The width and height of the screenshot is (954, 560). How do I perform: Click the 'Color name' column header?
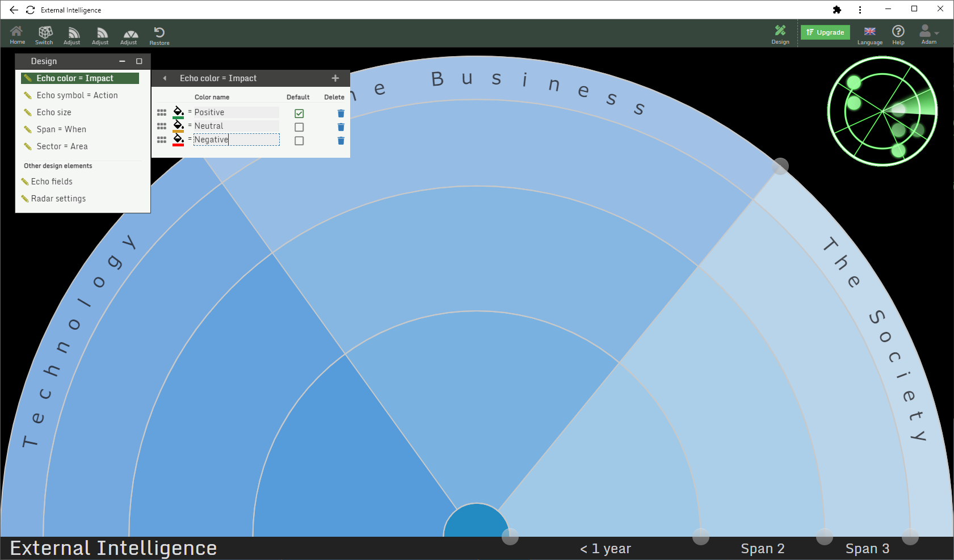coord(212,97)
